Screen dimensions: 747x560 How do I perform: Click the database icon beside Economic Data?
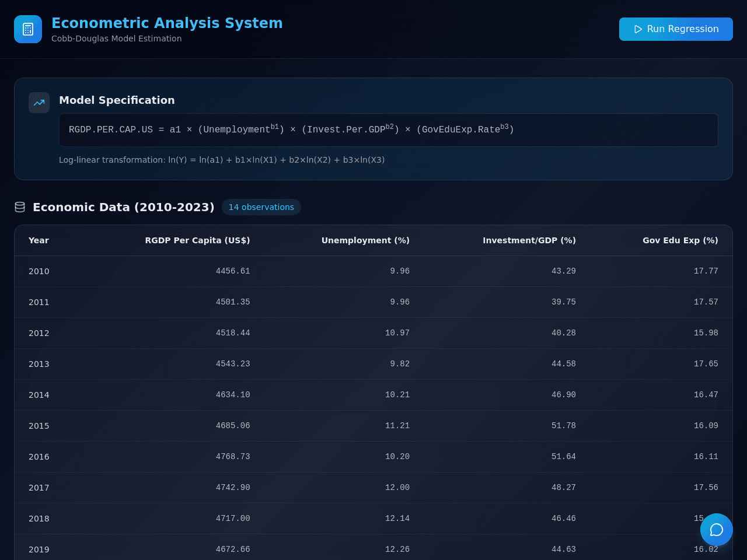click(20, 207)
